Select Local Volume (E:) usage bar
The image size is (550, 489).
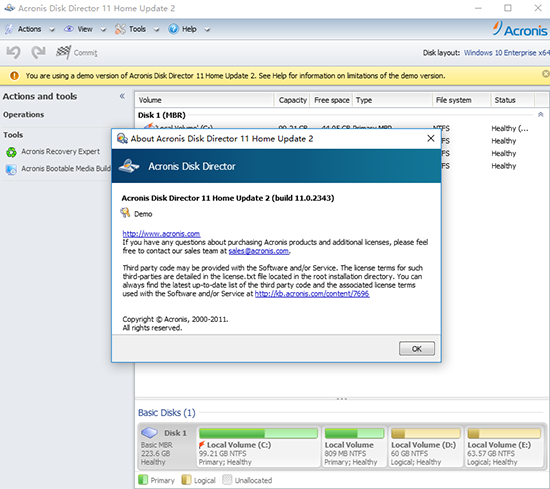coord(504,434)
